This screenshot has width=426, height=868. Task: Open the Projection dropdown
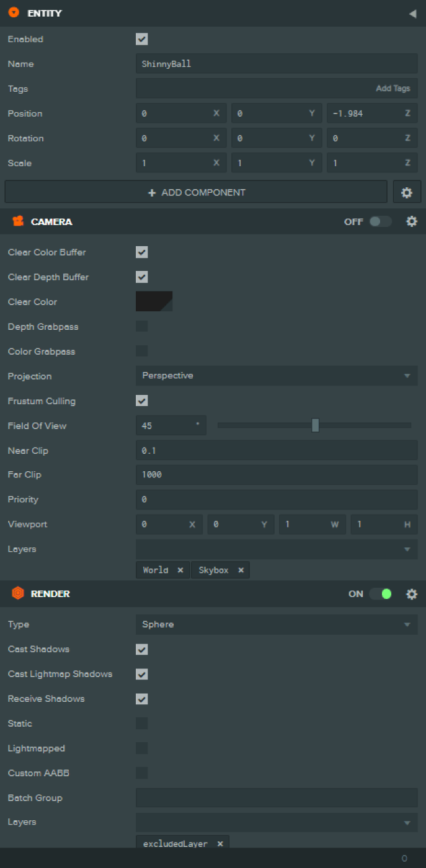tap(277, 376)
